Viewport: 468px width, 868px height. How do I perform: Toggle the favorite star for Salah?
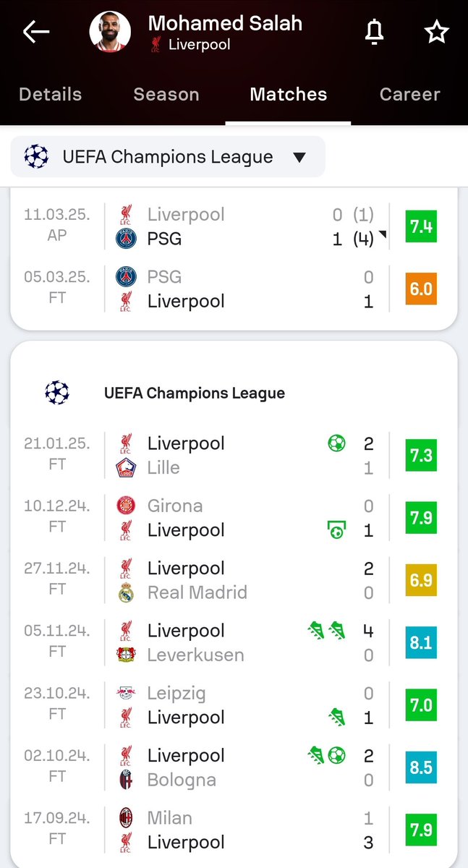[x=436, y=32]
